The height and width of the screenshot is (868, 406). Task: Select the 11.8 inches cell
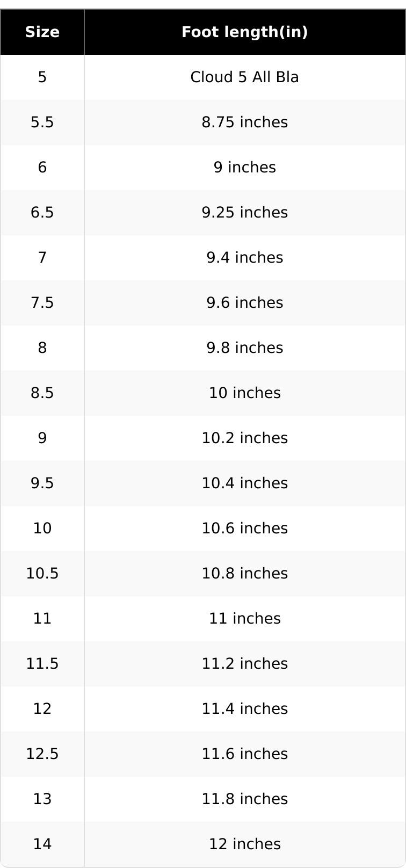point(244,799)
